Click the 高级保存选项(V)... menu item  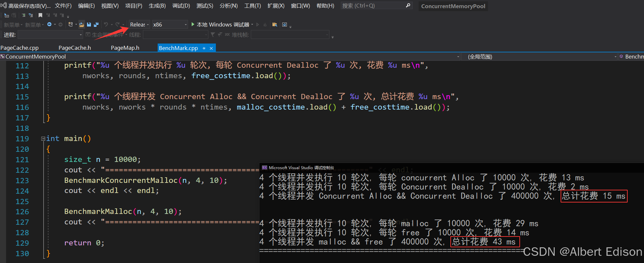(x=29, y=6)
